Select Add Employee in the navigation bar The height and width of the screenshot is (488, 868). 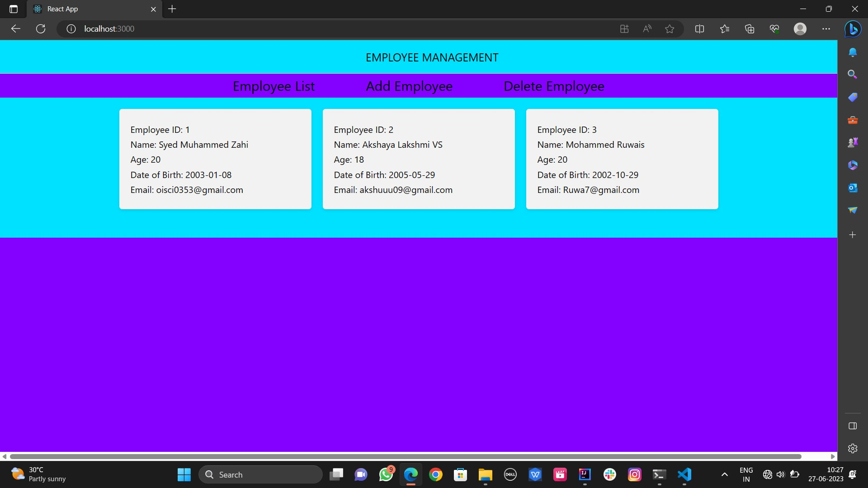pyautogui.click(x=409, y=86)
